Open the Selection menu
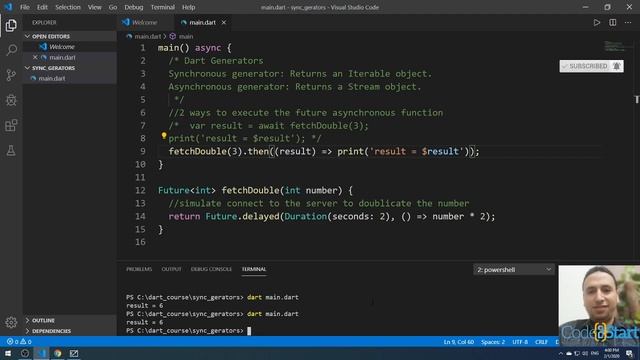The image size is (640, 360). tap(68, 7)
